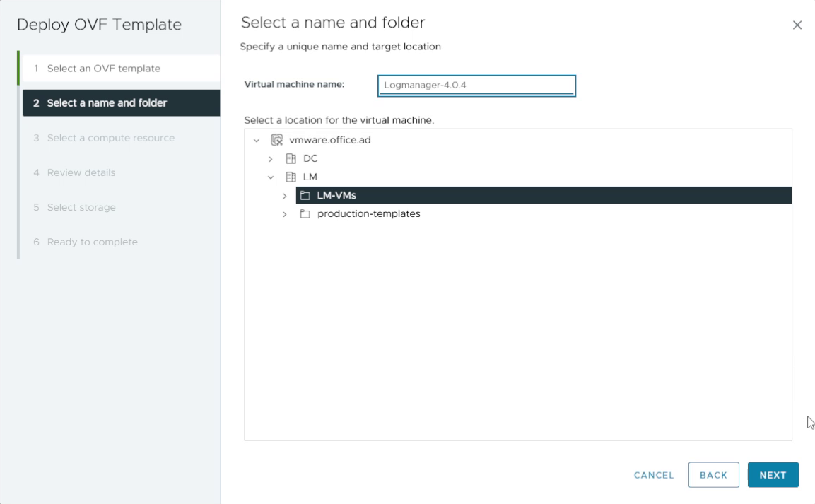
Task: Click the green step indicator bar
Action: tap(17, 69)
